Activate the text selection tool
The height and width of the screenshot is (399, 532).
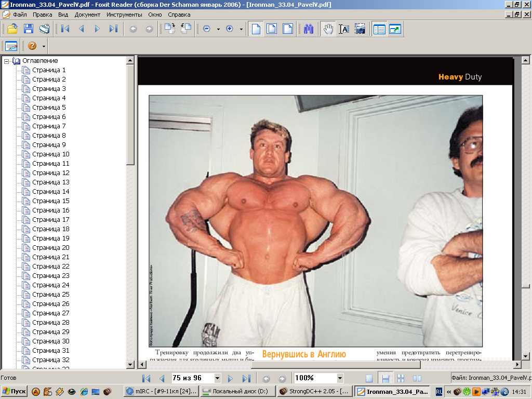point(344,29)
